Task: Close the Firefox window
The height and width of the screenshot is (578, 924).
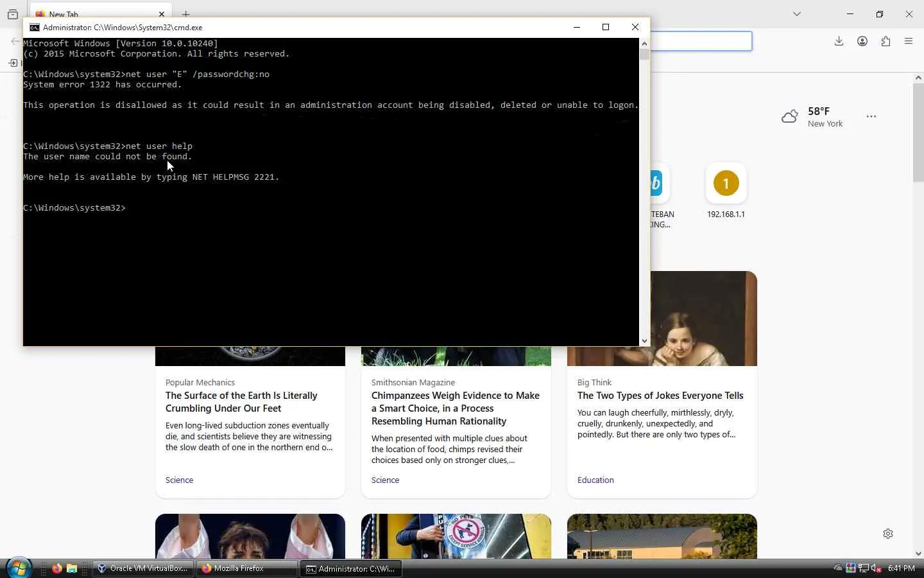Action: tap(909, 13)
